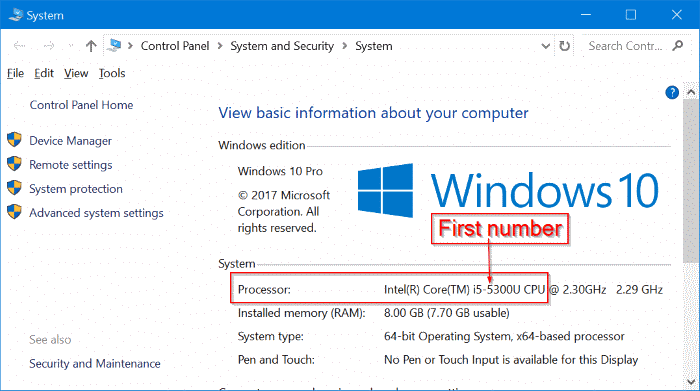Select System in the address breadcrumb
The image size is (700, 391).
[x=374, y=46]
